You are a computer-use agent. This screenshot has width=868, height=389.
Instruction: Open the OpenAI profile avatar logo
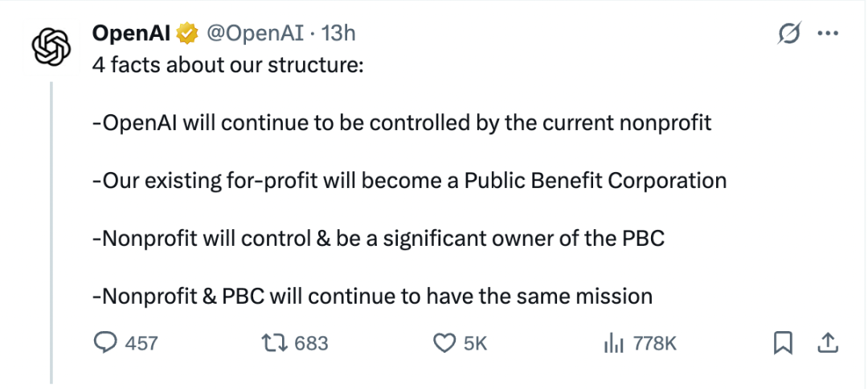coord(51,47)
